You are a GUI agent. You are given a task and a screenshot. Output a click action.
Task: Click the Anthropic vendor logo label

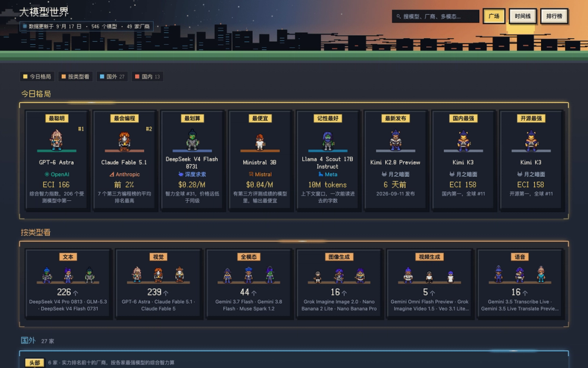click(125, 174)
